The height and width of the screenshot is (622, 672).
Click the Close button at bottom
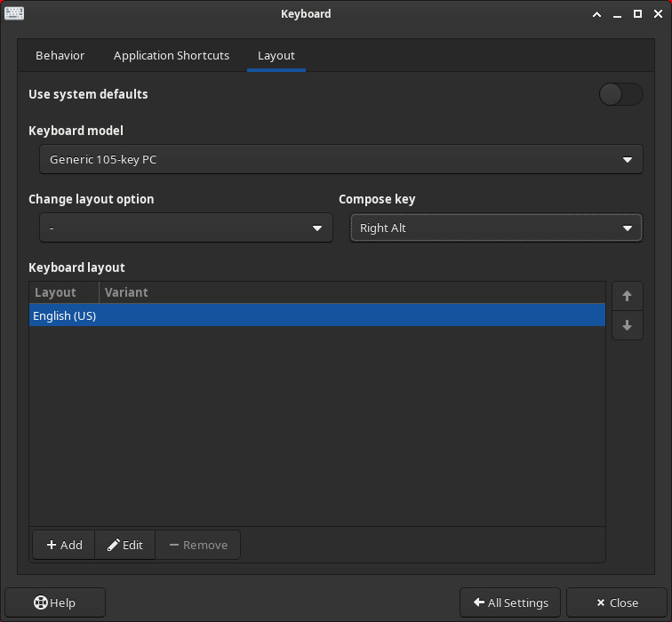617,602
